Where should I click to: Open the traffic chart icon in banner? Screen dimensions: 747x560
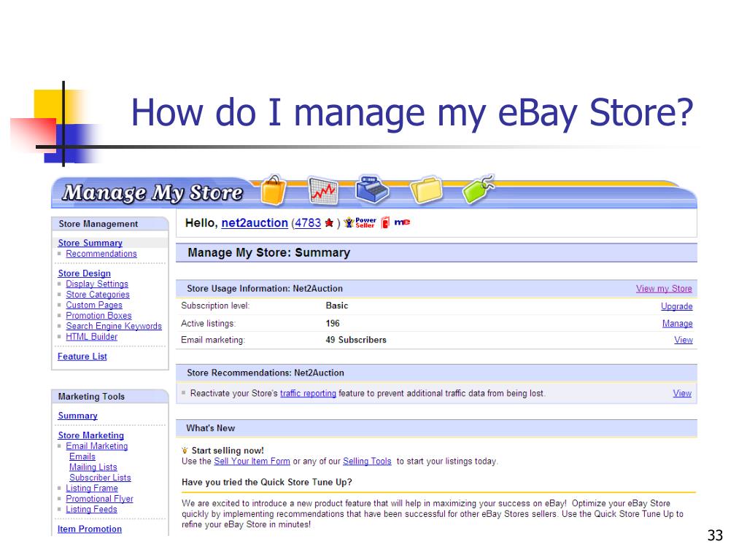pos(323,190)
